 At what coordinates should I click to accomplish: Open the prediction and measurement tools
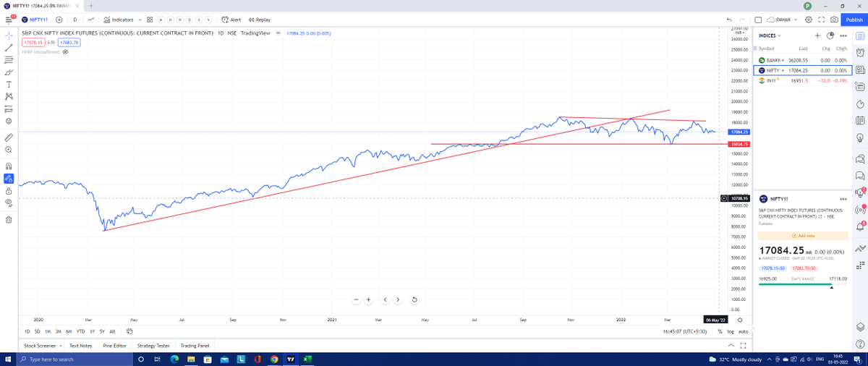coord(9,109)
